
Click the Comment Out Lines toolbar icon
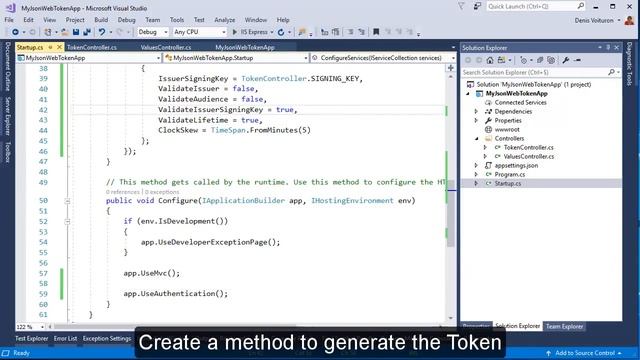(x=350, y=32)
